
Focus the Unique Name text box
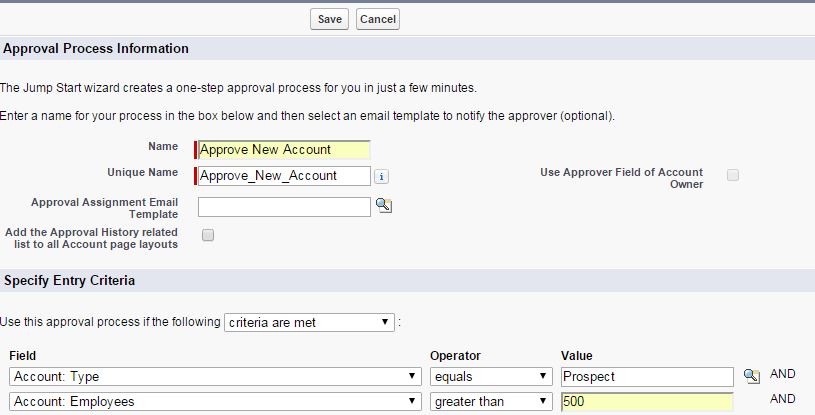coord(284,176)
